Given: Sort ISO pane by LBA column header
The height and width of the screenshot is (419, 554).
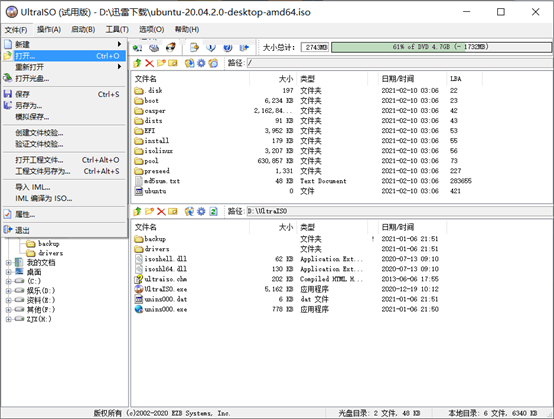Looking at the screenshot, I should (464, 79).
